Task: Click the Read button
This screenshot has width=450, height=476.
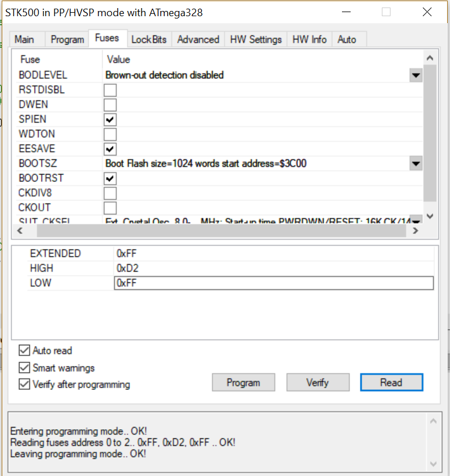Action: click(x=392, y=382)
